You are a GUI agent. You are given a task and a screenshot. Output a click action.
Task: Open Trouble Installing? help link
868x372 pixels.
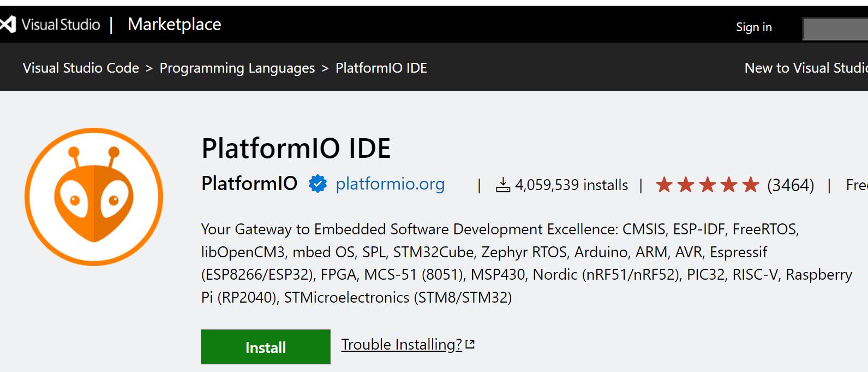(x=402, y=345)
